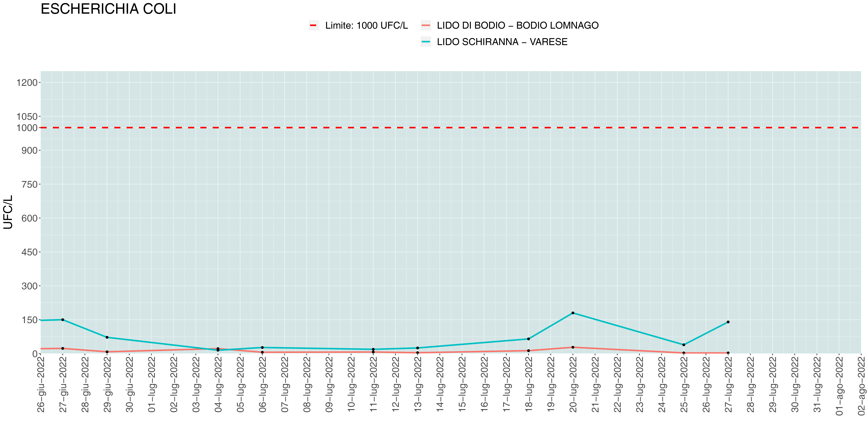
Task: Click the x-axis date '27-lug-2022'
Action: [x=728, y=384]
